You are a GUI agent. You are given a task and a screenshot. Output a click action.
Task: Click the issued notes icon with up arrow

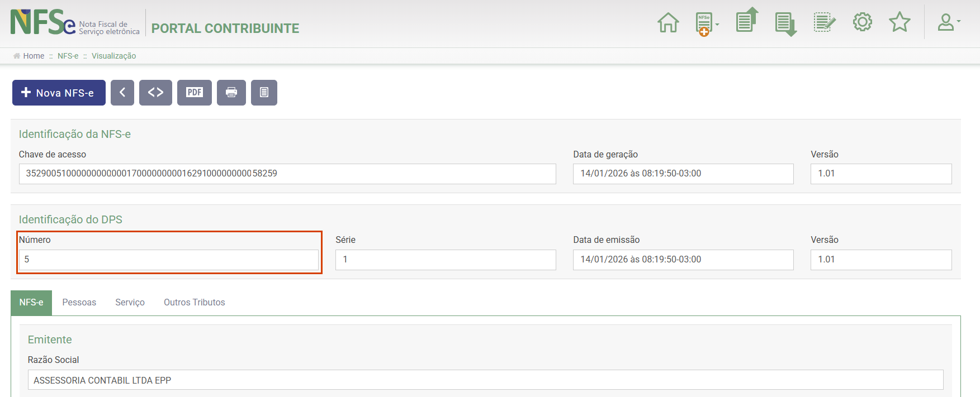coord(747,21)
